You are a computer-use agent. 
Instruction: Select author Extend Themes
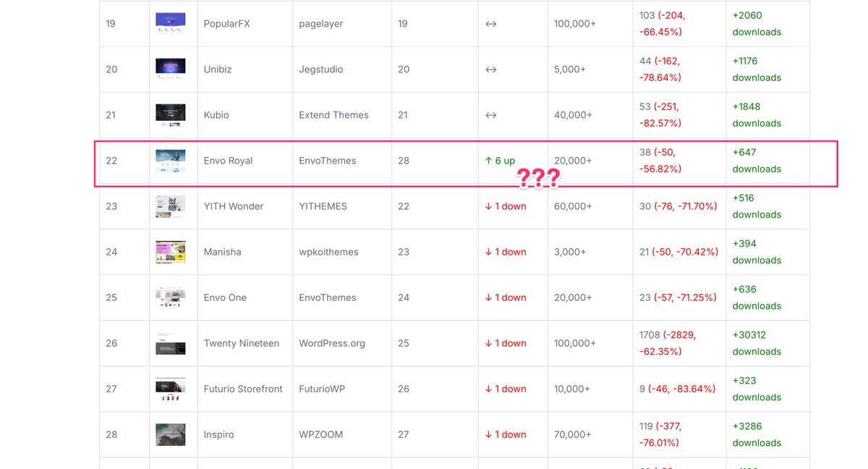click(333, 115)
